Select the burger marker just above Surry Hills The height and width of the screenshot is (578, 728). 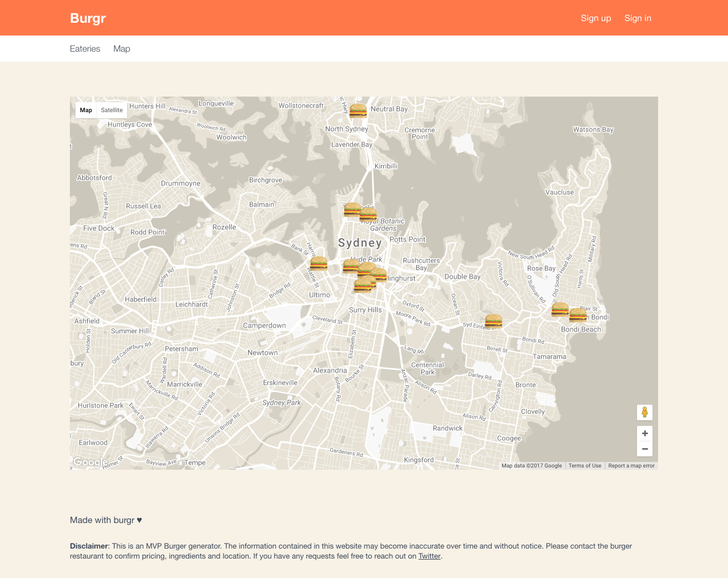(362, 286)
